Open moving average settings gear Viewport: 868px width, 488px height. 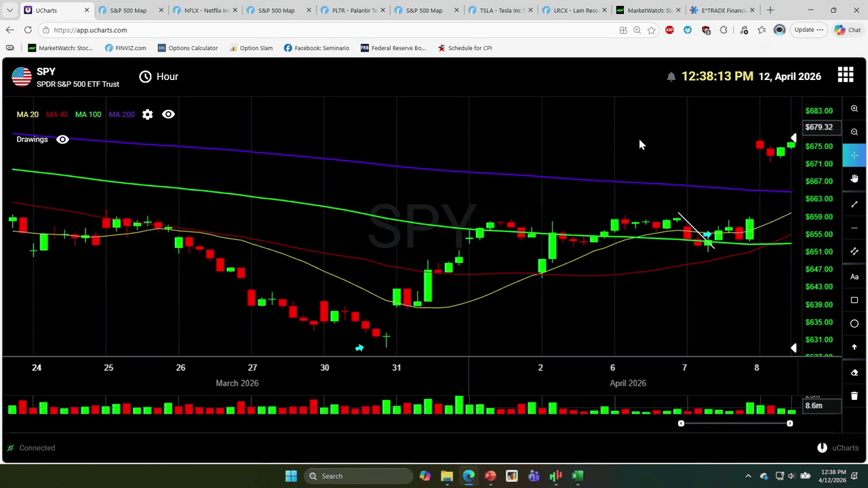point(148,115)
